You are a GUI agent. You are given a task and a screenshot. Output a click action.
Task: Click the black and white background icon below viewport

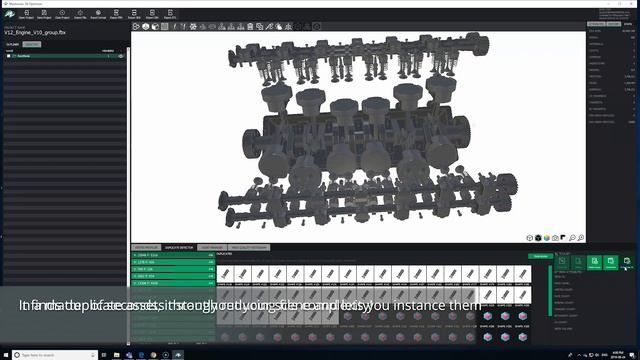pyautogui.click(x=563, y=238)
